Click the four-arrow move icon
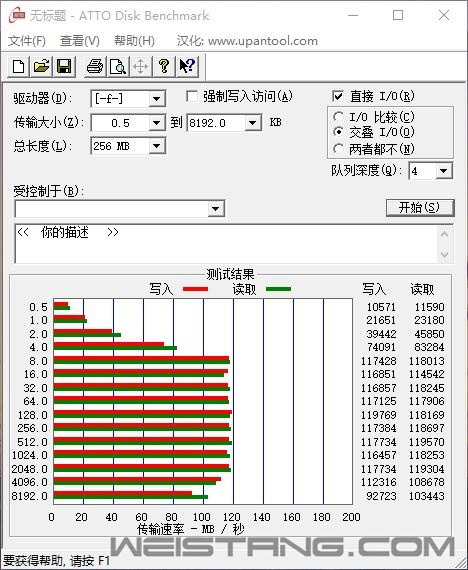468x570 pixels. click(141, 67)
